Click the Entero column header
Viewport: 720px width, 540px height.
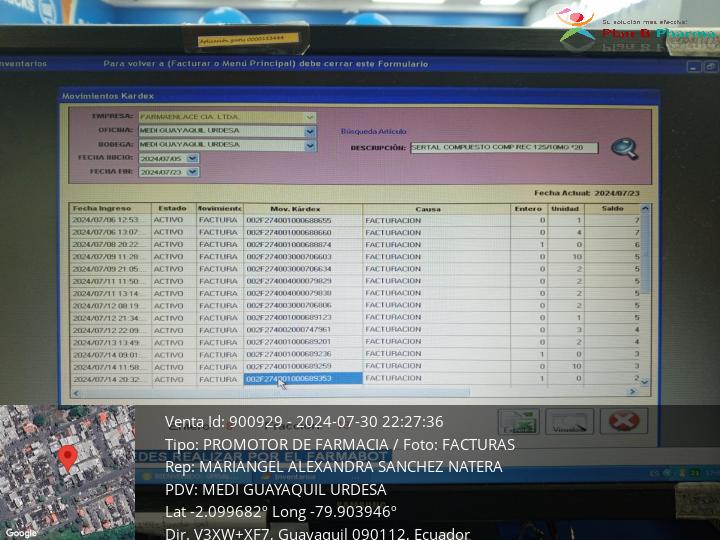pyautogui.click(x=529, y=209)
